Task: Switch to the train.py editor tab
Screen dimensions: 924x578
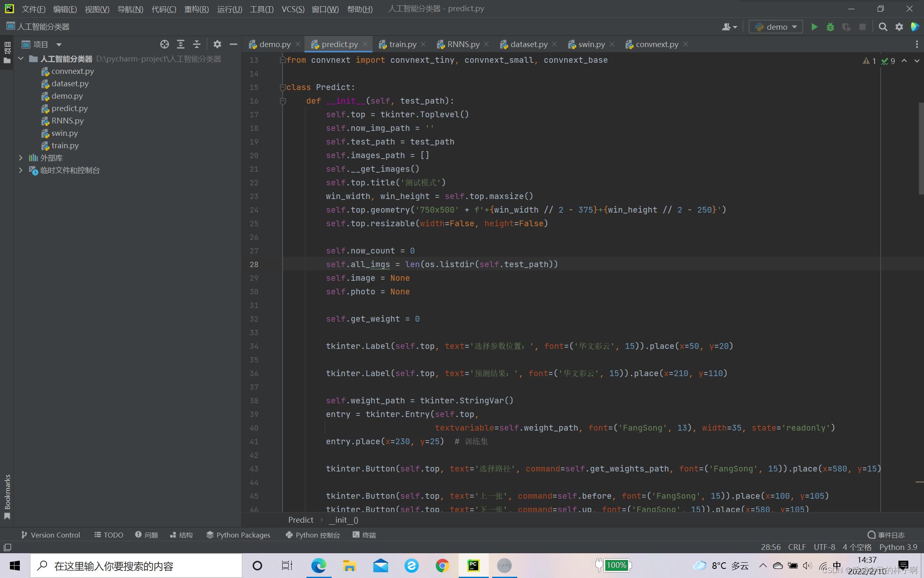Action: (402, 44)
